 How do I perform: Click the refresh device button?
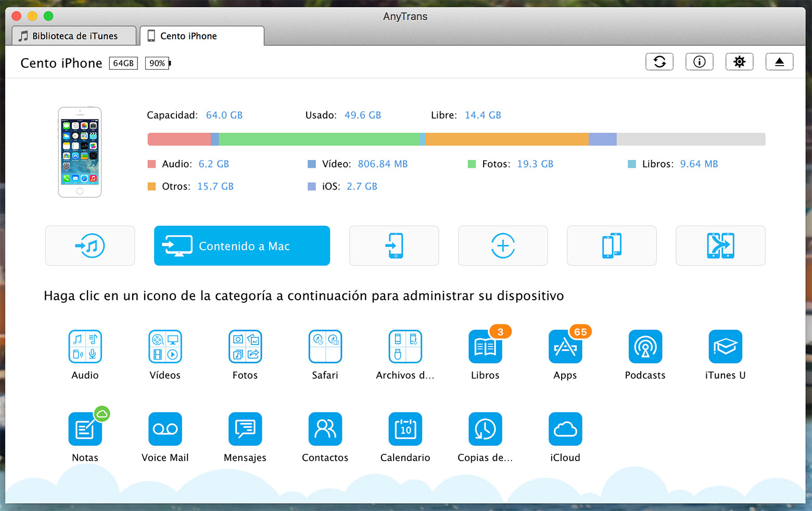pyautogui.click(x=659, y=62)
